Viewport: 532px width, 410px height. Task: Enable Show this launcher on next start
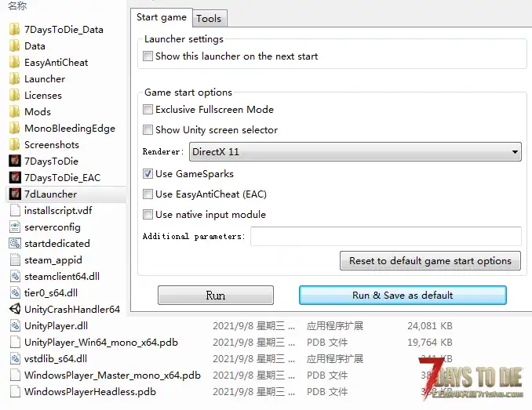coord(148,56)
